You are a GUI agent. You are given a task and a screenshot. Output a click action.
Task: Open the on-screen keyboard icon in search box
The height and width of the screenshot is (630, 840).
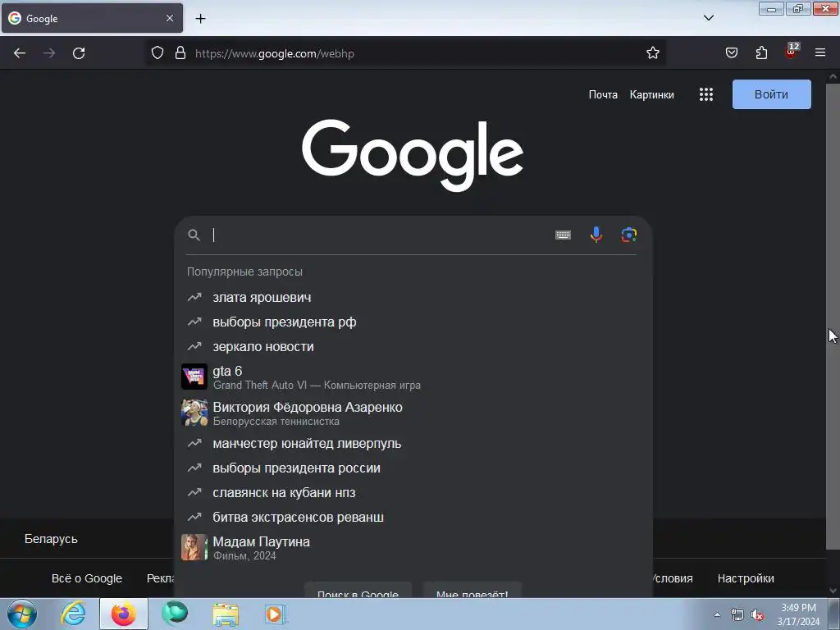tap(563, 235)
